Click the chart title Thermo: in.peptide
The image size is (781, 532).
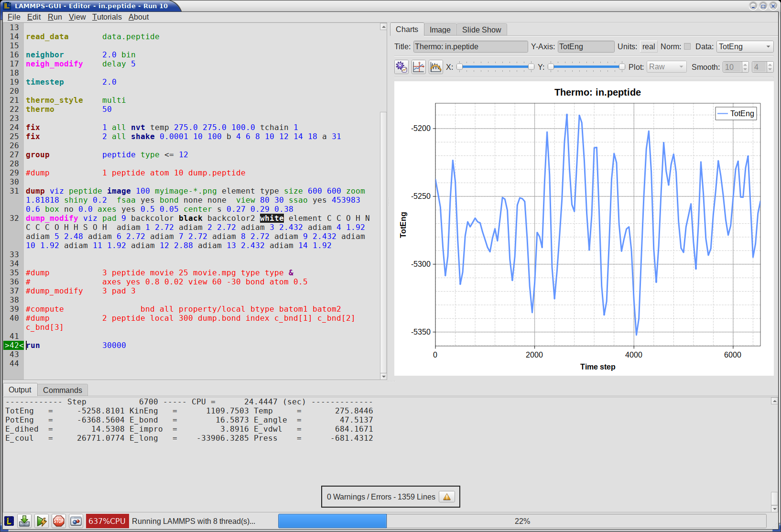597,92
